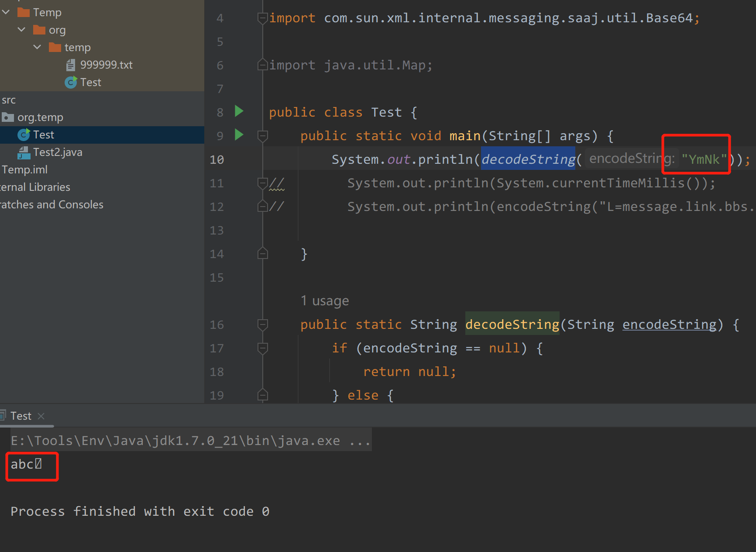Click line number 13 in the gutter

coord(216,230)
